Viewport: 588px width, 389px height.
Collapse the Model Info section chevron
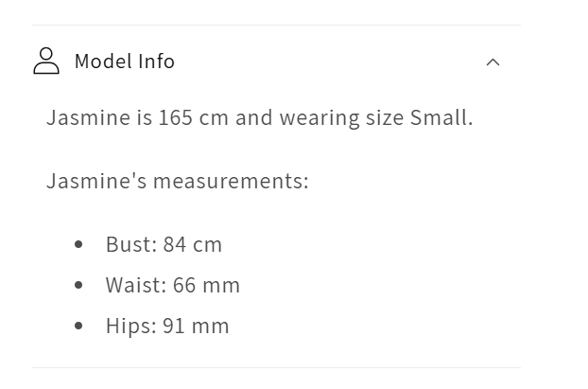tap(493, 62)
